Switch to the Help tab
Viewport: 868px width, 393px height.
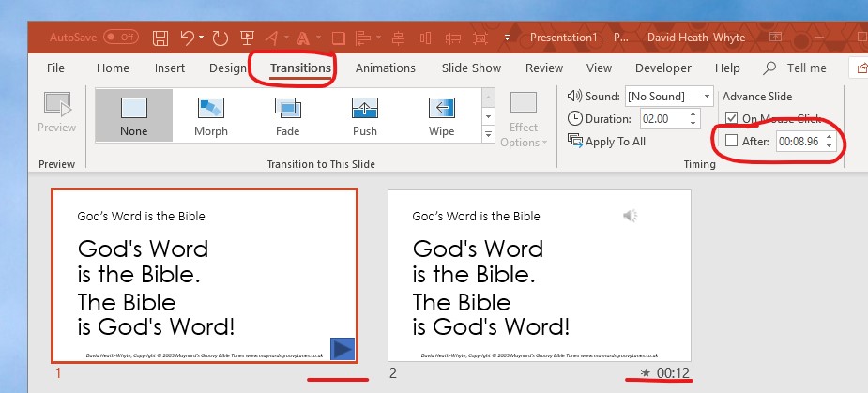click(727, 68)
